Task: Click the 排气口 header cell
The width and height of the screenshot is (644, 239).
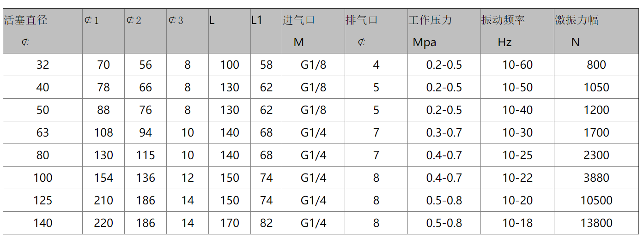Action: (x=376, y=31)
